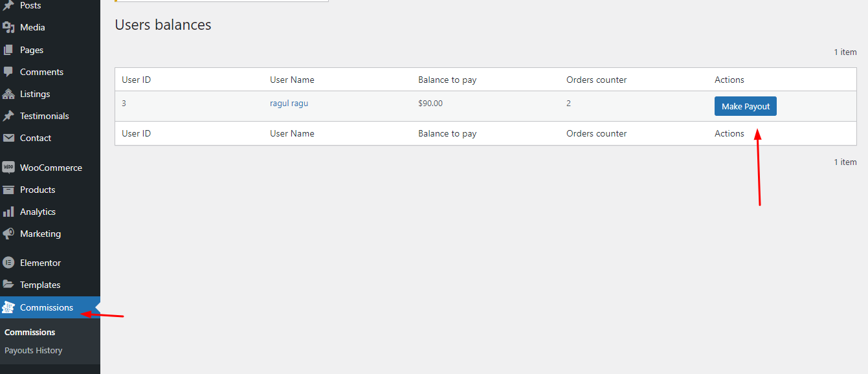Click the Contact envelope icon

tap(8, 138)
